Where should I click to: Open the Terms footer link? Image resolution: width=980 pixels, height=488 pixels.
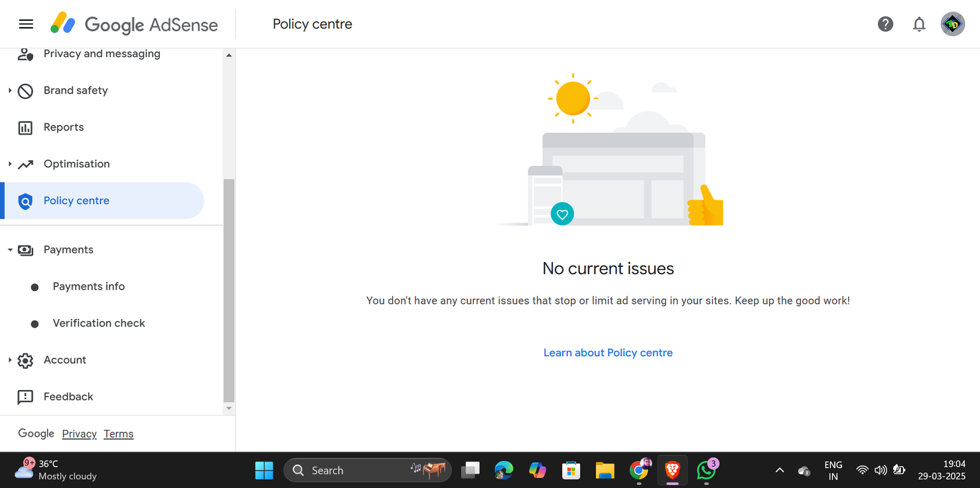pos(118,434)
